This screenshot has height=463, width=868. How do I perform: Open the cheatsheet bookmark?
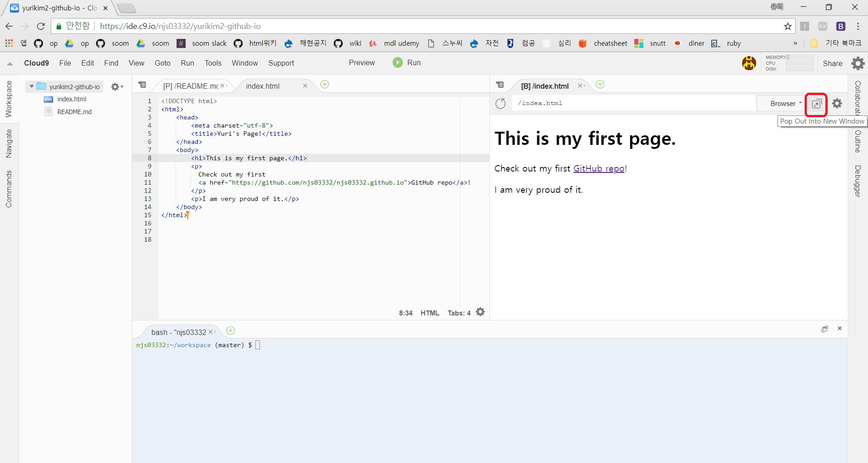click(603, 43)
